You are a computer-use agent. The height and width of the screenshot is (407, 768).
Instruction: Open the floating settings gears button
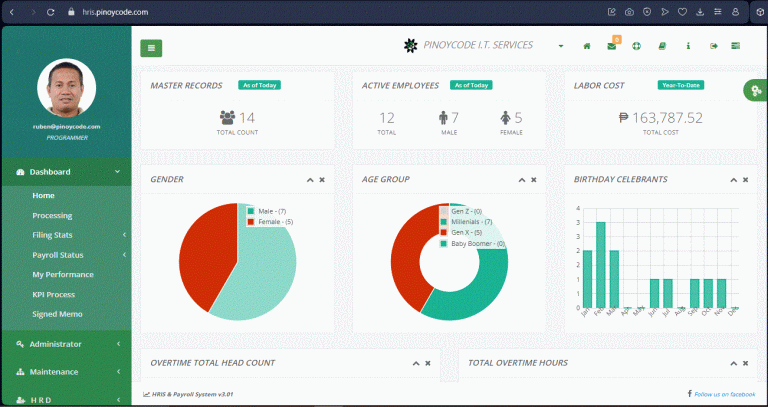click(754, 91)
